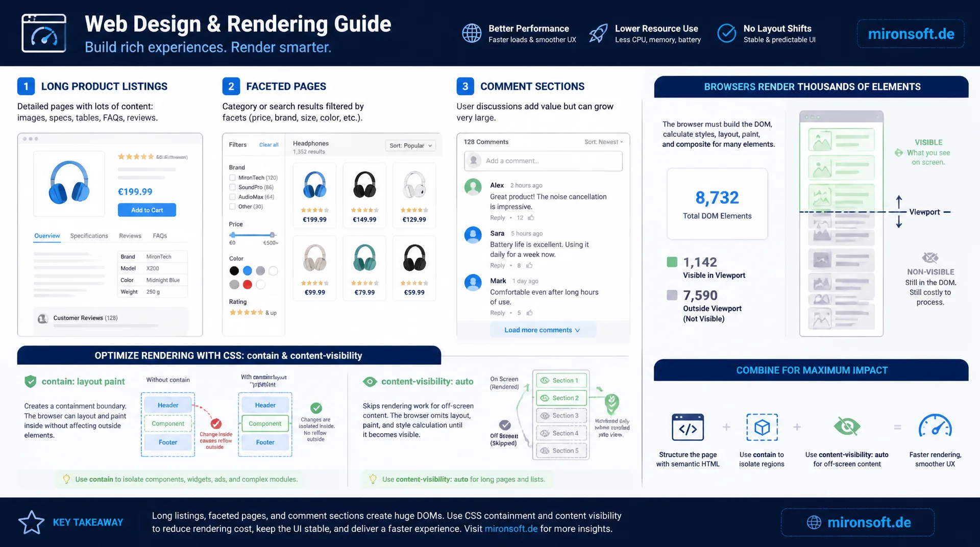Select the red color swatch

tap(248, 285)
